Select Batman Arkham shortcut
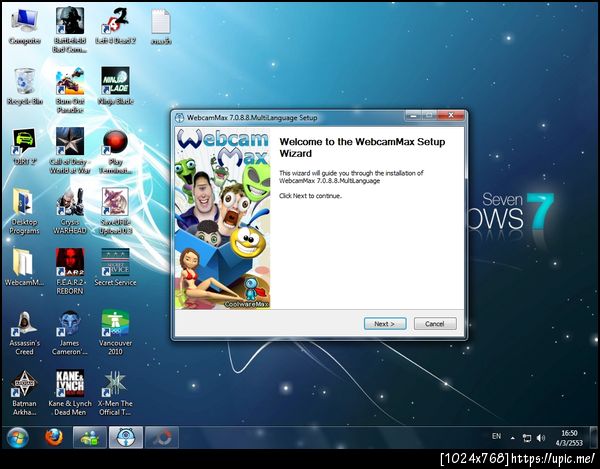This screenshot has height=469, width=600. (24, 393)
